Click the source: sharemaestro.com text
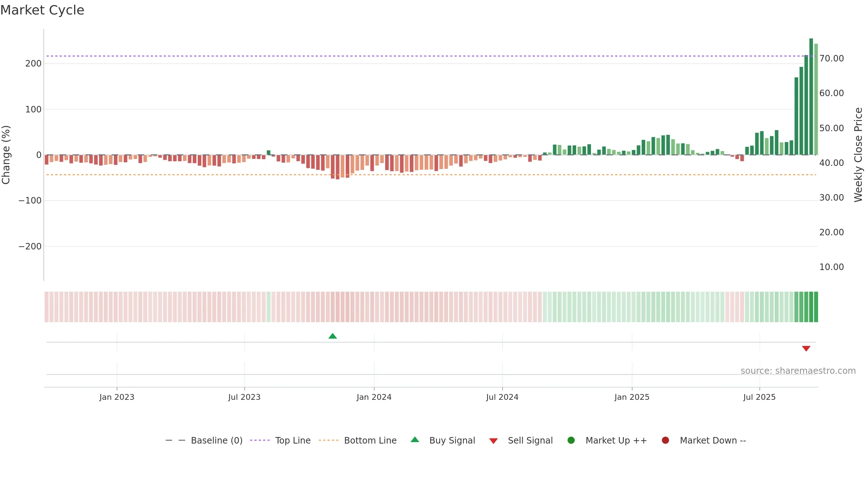The width and height of the screenshot is (868, 488). coord(798,371)
